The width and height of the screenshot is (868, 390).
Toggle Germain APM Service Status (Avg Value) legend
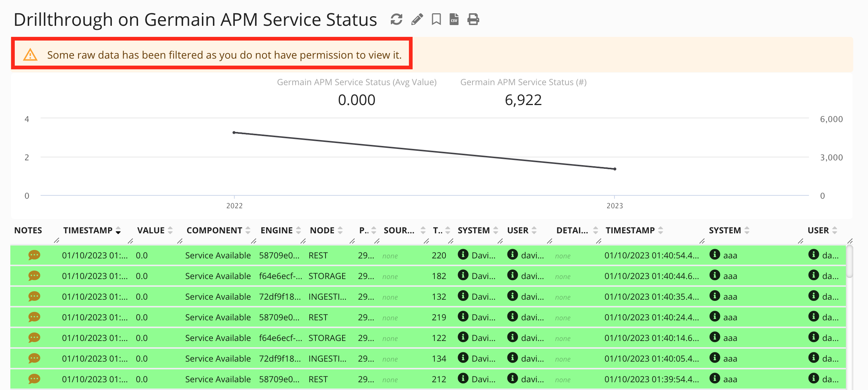356,82
